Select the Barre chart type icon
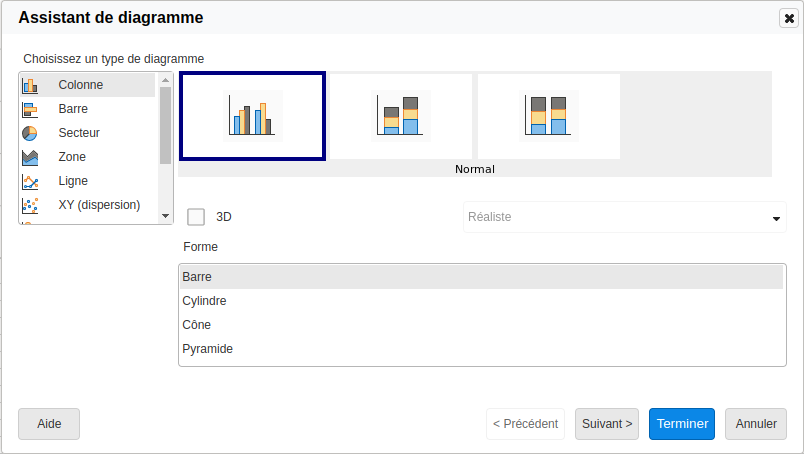The image size is (804, 454). [x=30, y=109]
